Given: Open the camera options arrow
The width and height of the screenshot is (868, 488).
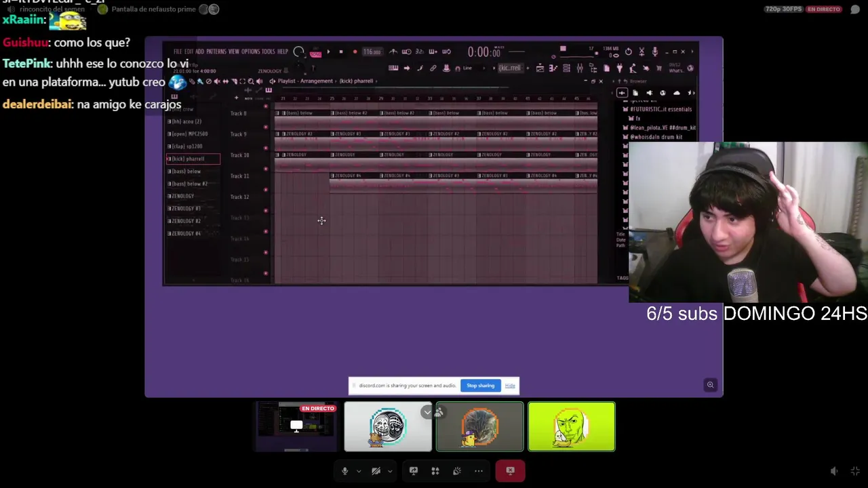Looking at the screenshot, I should [x=390, y=471].
